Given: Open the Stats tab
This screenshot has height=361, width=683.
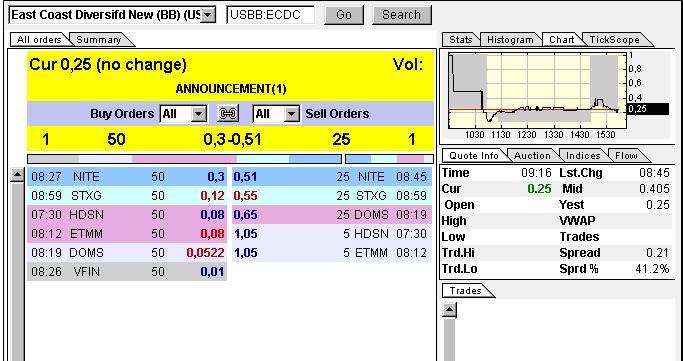Looking at the screenshot, I should (x=461, y=40).
